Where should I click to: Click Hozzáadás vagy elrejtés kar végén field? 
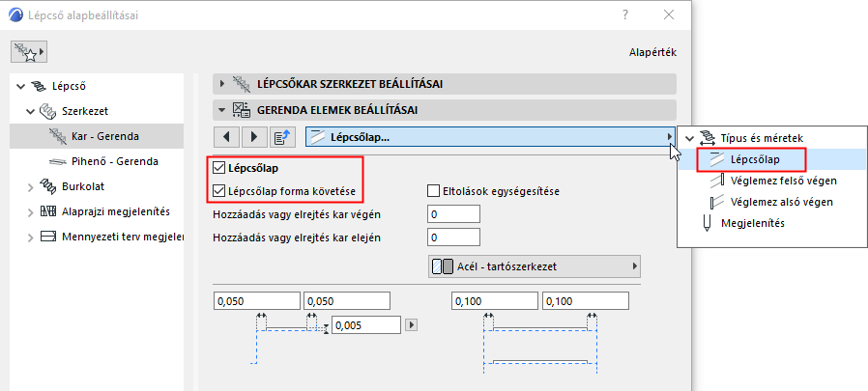point(453,214)
